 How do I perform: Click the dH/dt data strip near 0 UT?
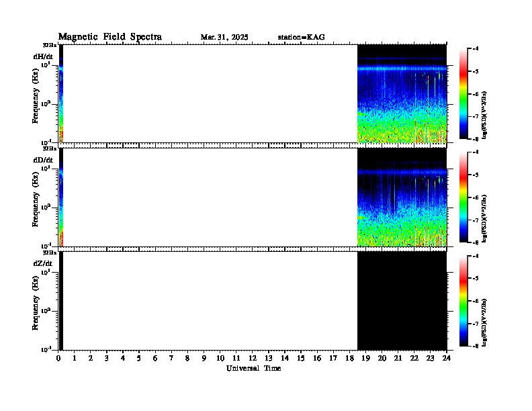click(x=61, y=94)
